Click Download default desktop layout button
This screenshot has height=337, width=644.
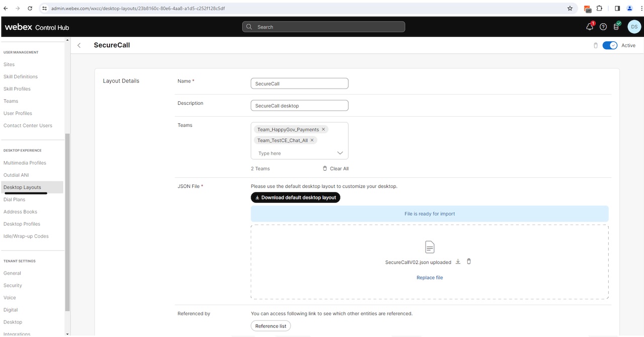pyautogui.click(x=295, y=197)
